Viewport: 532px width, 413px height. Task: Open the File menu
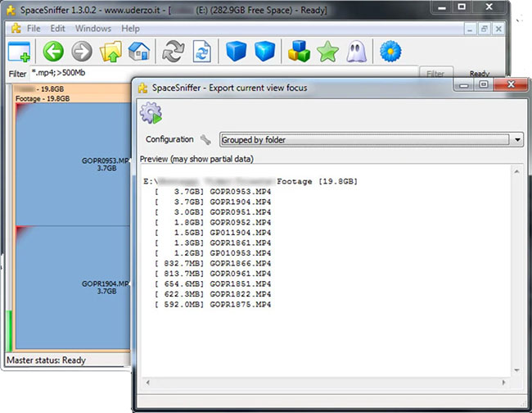pos(34,29)
